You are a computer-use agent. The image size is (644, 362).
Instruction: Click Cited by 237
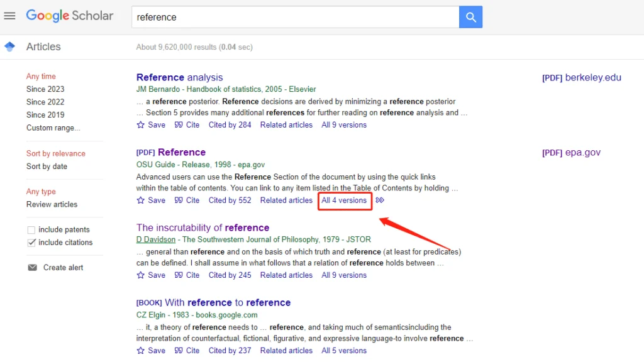coord(230,351)
